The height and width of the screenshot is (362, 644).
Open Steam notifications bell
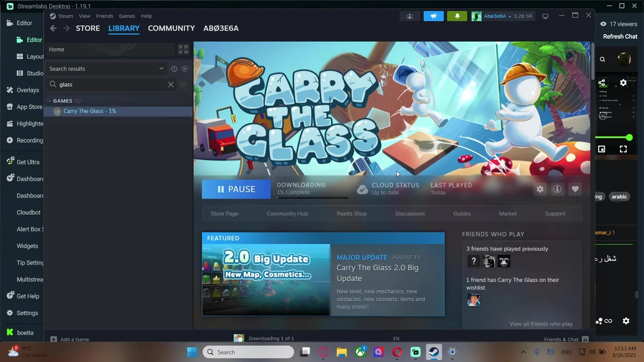tap(457, 16)
